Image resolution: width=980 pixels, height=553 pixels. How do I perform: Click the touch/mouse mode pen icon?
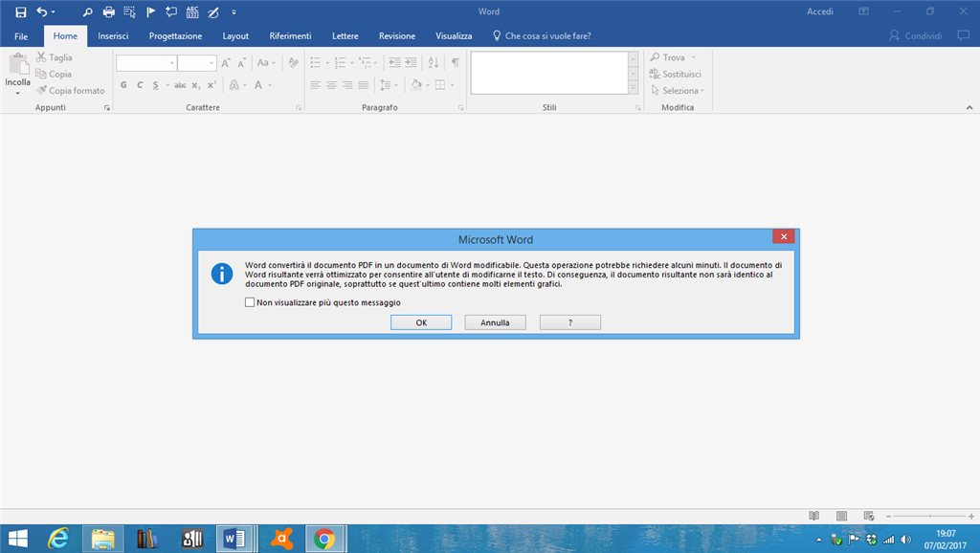[213, 11]
